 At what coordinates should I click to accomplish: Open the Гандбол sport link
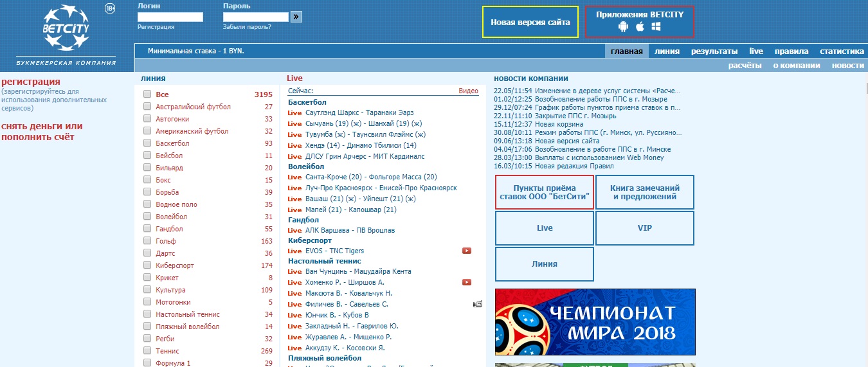tap(169, 229)
